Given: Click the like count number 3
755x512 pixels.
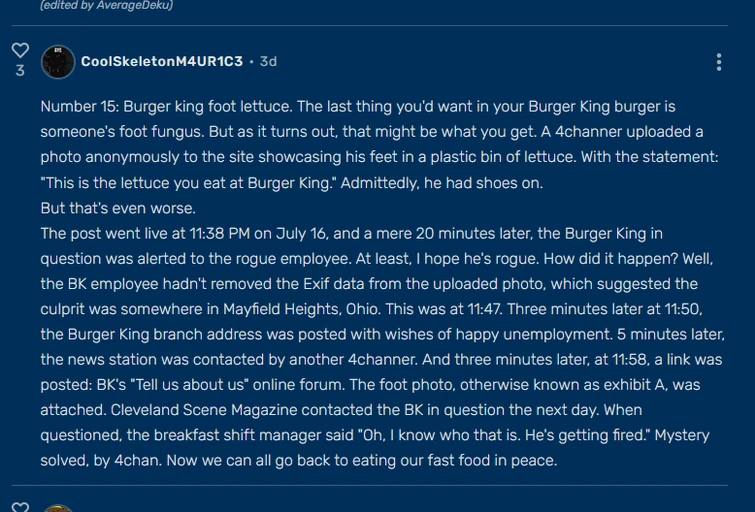Looking at the screenshot, I should (x=20, y=71).
